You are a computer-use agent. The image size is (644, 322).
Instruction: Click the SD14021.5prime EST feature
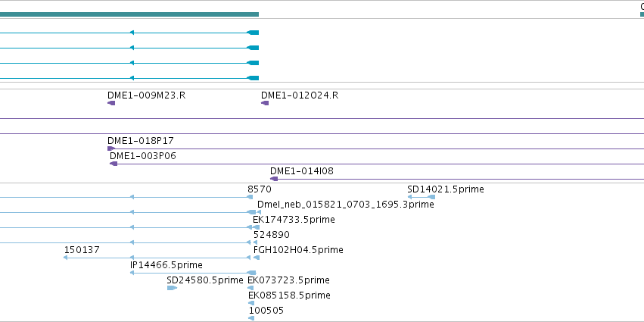pyautogui.click(x=422, y=197)
